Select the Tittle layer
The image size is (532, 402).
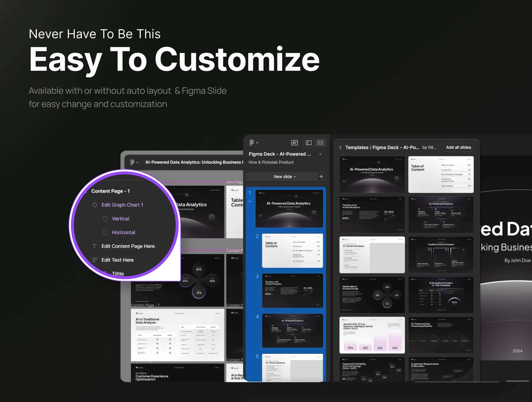pos(118,274)
